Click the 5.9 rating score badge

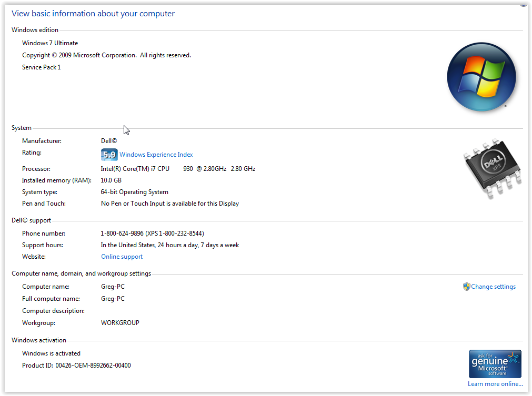point(109,155)
